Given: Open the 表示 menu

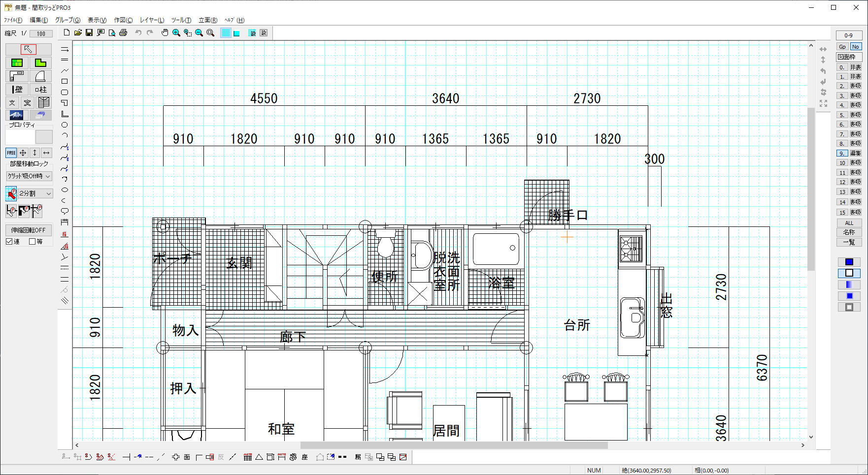Looking at the screenshot, I should (97, 20).
